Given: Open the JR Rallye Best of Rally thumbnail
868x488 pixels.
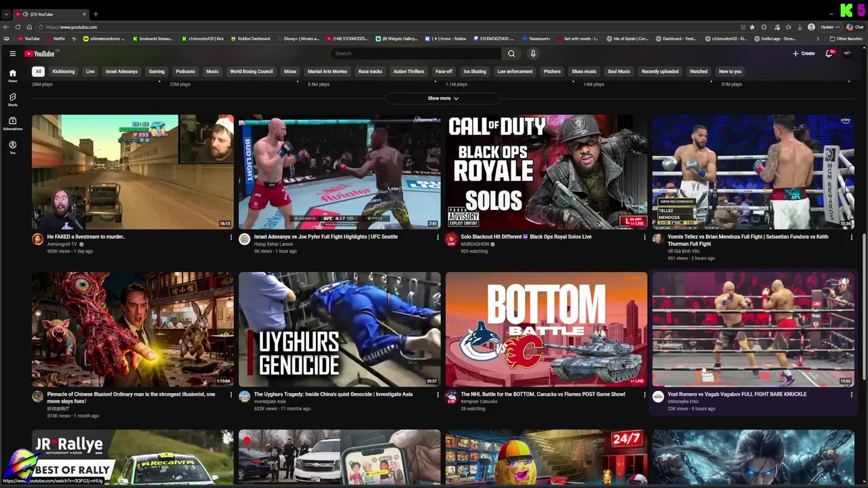Looking at the screenshot, I should (x=133, y=457).
